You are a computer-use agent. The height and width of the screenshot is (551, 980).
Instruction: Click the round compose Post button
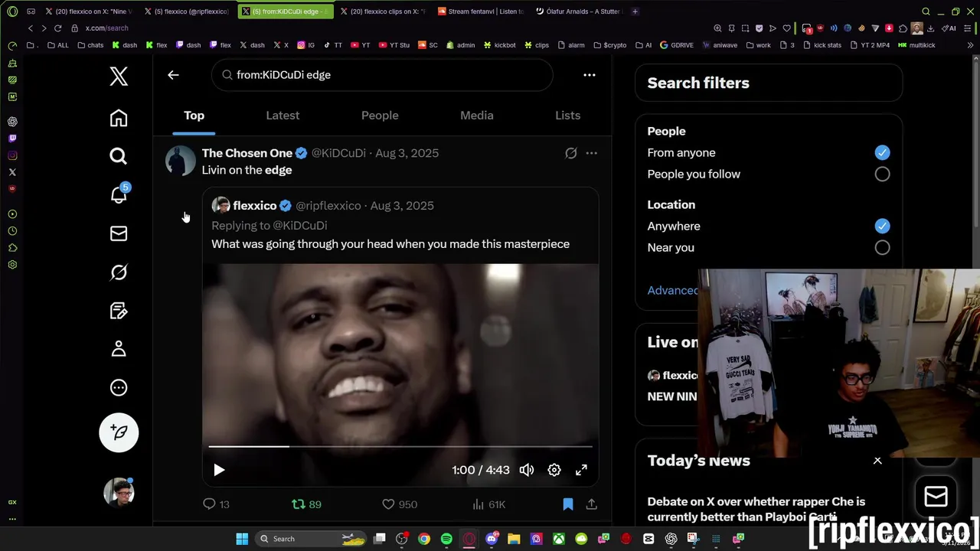[x=119, y=432]
